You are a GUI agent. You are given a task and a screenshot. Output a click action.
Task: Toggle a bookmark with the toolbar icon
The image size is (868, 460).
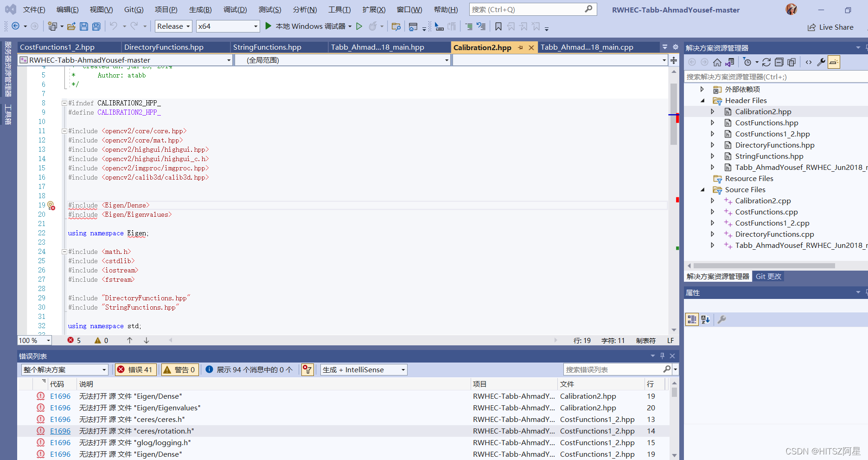(x=498, y=26)
